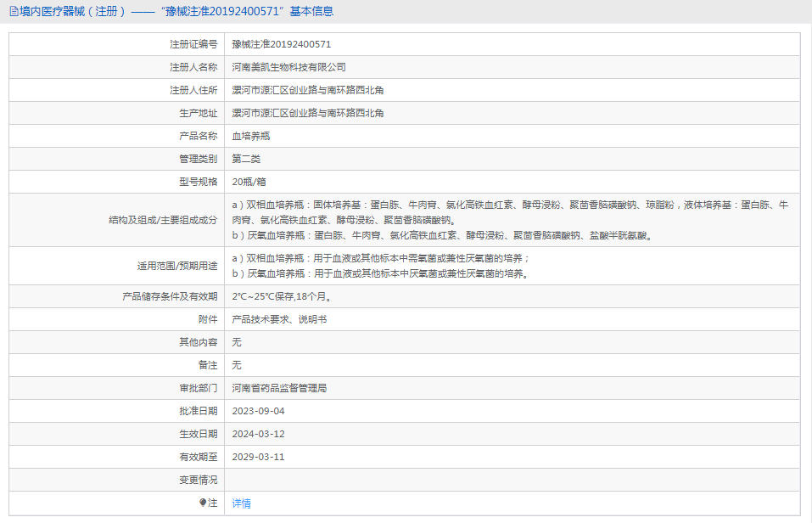Click the 变更情况 row label
Screen dimensions: 812x523
point(198,480)
